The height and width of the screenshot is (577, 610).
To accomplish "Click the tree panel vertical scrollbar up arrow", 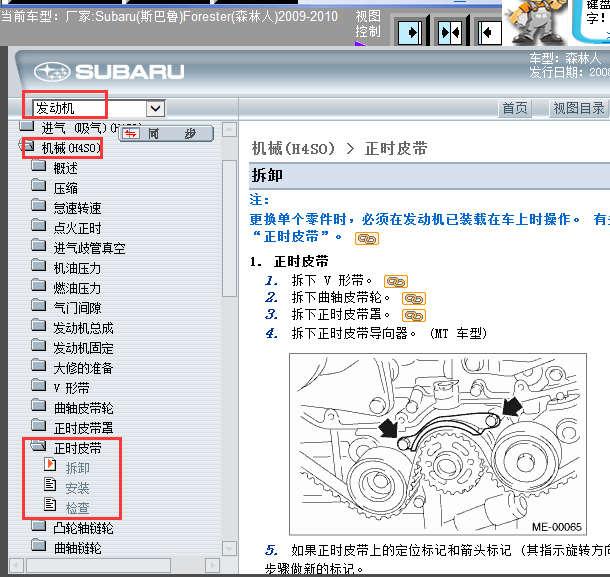I will tap(230, 130).
